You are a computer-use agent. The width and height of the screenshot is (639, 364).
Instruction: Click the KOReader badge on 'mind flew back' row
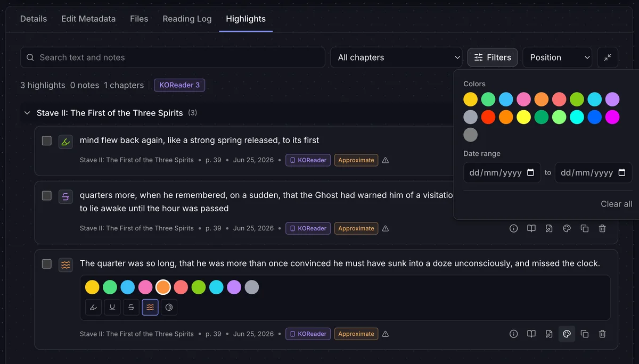[x=308, y=160]
